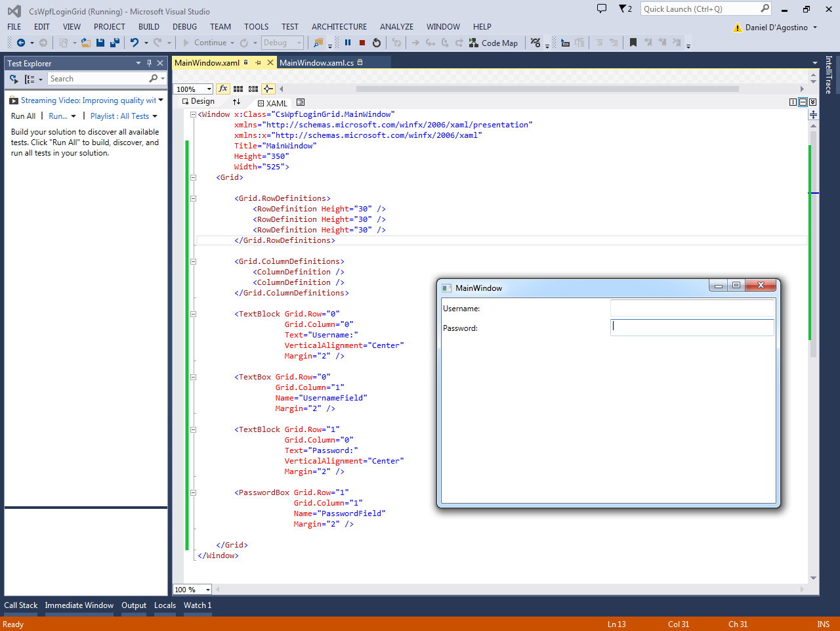Click the notifications flag icon
The height and width of the screenshot is (631, 840).
coord(624,9)
